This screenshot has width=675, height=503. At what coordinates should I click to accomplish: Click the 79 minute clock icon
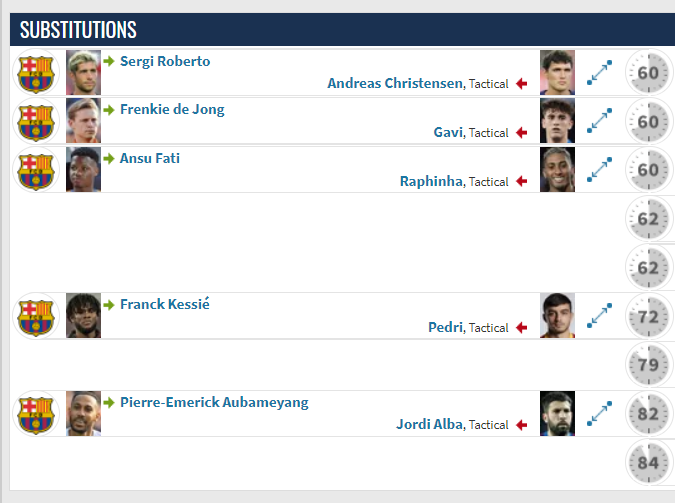[648, 365]
